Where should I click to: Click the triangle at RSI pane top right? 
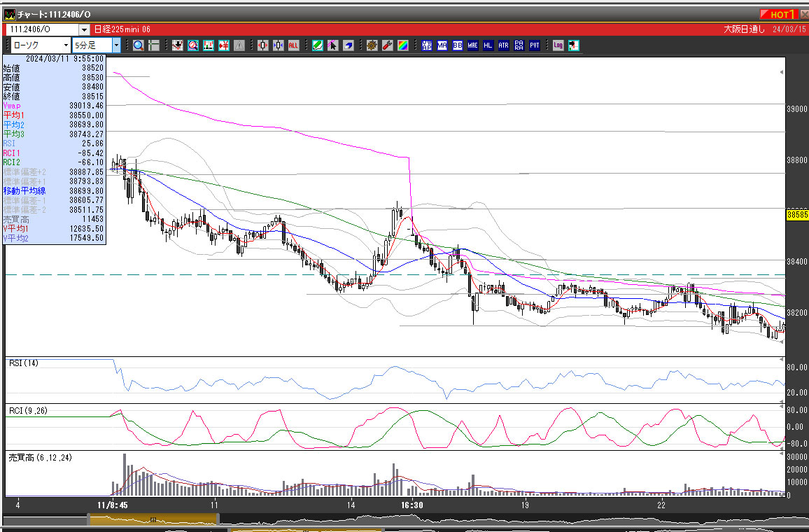coord(782,360)
